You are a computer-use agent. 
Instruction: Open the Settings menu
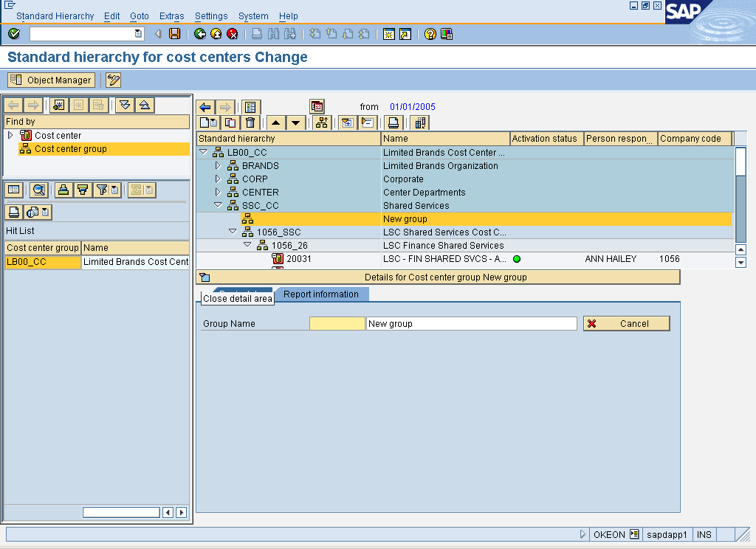(211, 16)
